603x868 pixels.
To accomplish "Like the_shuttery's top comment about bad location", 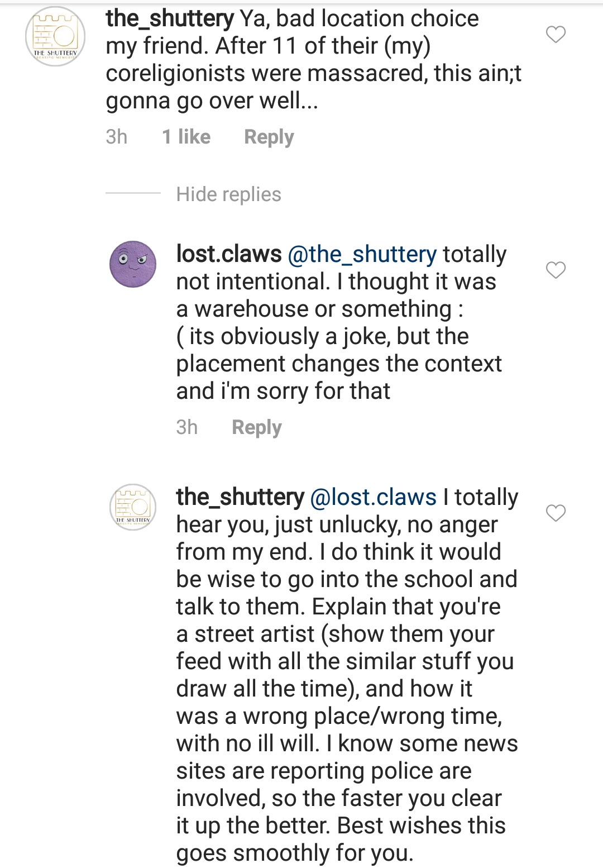I will click(556, 35).
